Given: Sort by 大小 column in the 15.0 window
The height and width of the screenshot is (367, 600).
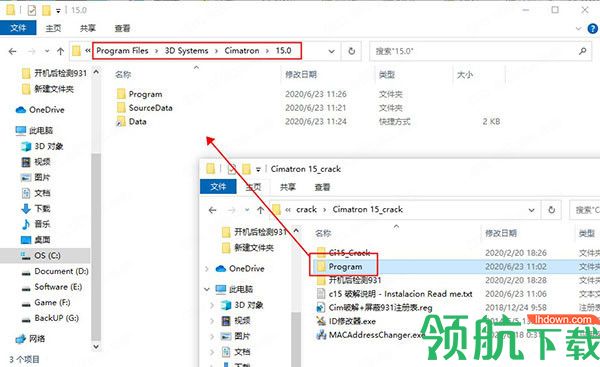Looking at the screenshot, I should [465, 75].
